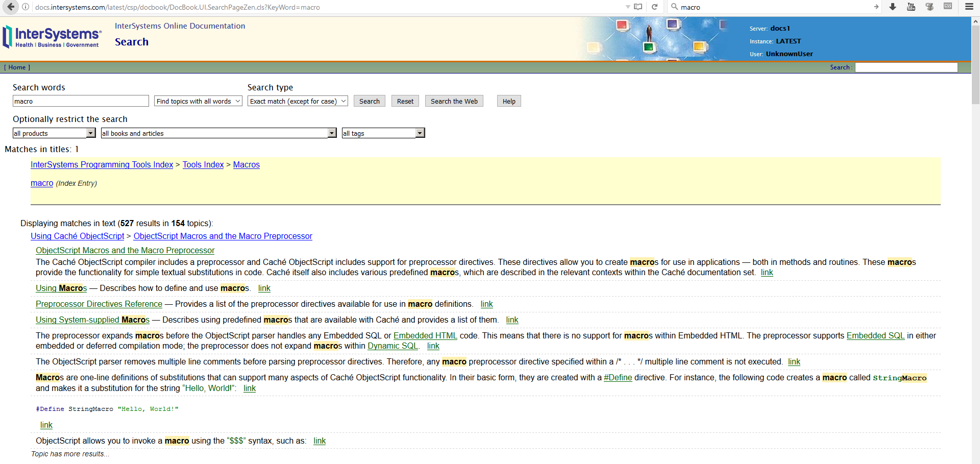Screen dimensions: 980x464
Task: Open the Exact match search type dropdown
Action: pyautogui.click(x=298, y=101)
